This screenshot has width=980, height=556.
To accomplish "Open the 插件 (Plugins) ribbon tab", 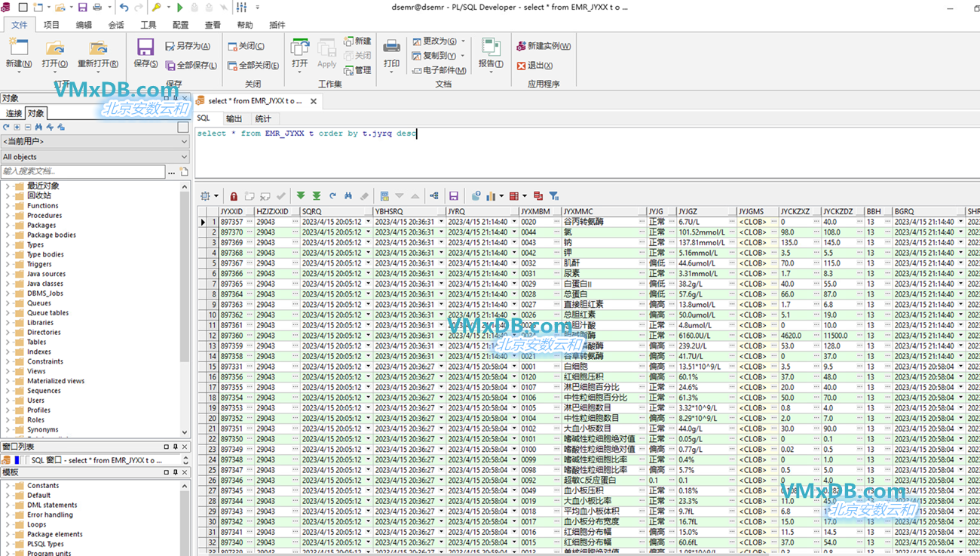I will click(277, 25).
